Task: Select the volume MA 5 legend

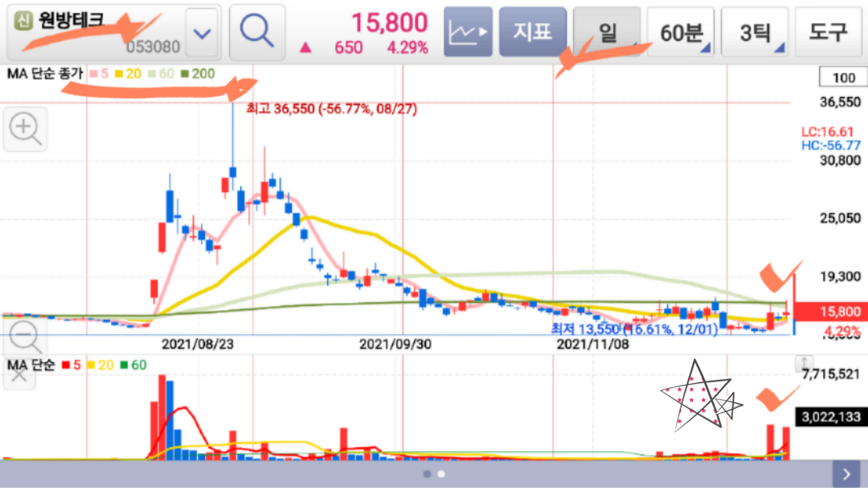Action: (x=71, y=365)
